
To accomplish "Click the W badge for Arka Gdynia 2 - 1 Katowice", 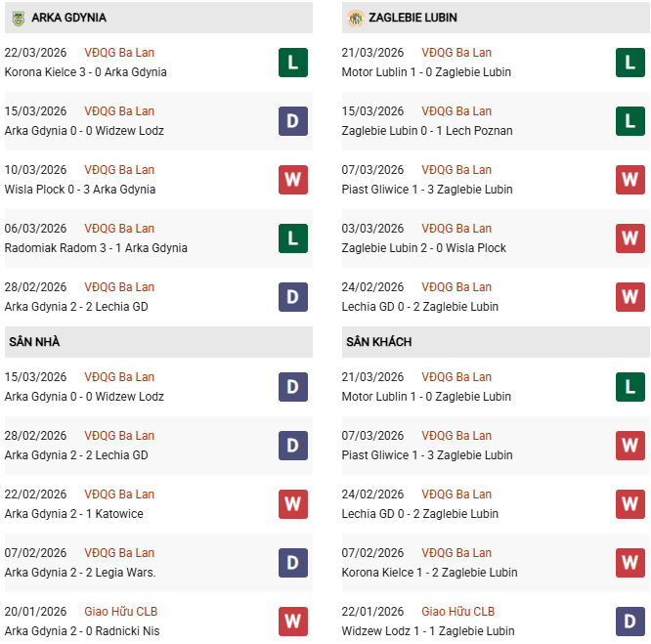I will [292, 504].
